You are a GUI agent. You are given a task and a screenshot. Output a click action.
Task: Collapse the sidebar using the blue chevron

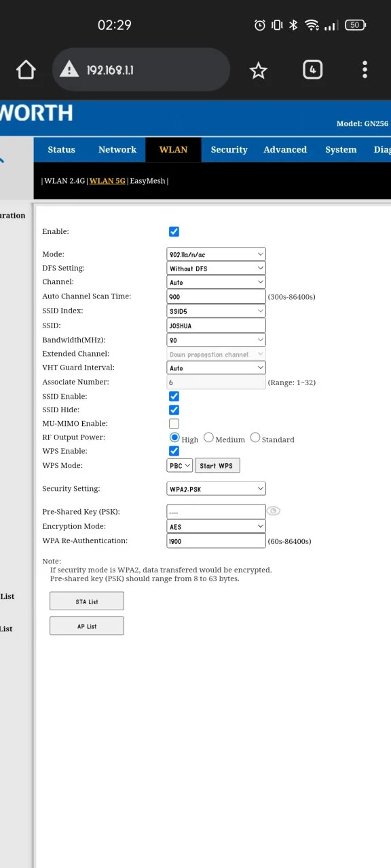[2, 161]
